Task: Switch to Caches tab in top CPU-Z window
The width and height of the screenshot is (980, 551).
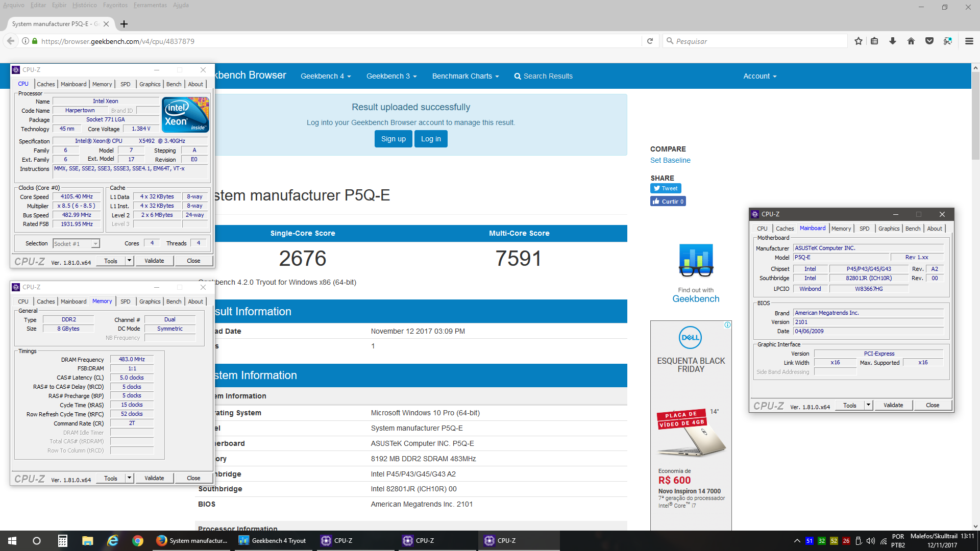Action: [46, 84]
